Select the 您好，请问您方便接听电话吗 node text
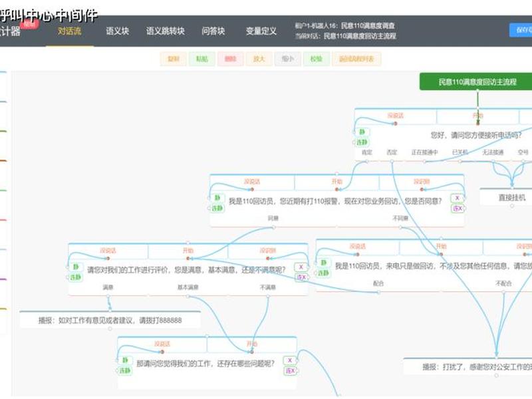The image size is (532, 399). [x=475, y=135]
